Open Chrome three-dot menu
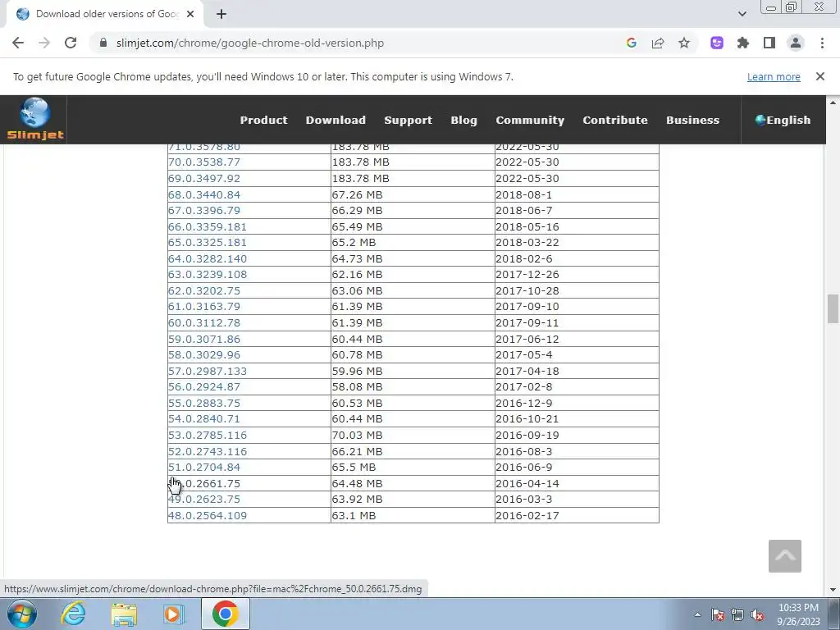Image resolution: width=840 pixels, height=630 pixels. click(x=822, y=43)
